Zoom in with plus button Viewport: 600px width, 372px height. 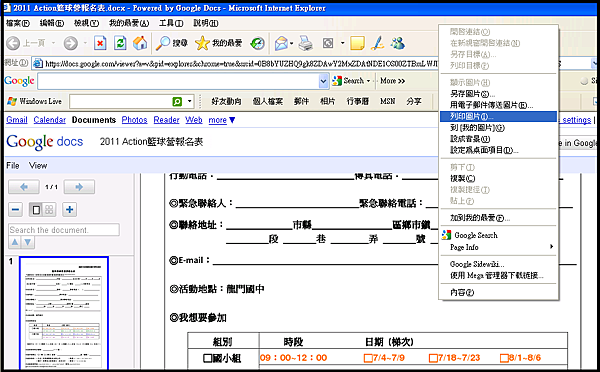coord(70,209)
